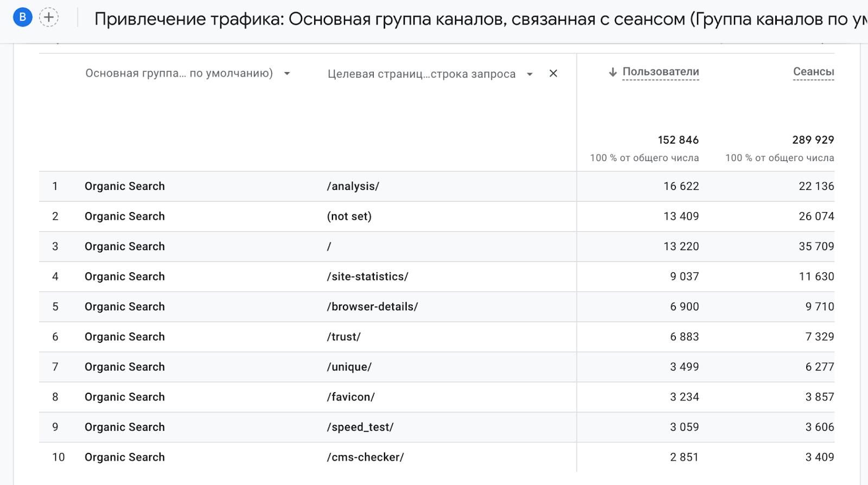Screen dimensions: 868x485
Task: Click the (not set) landing page cell
Action: pyautogui.click(x=349, y=216)
